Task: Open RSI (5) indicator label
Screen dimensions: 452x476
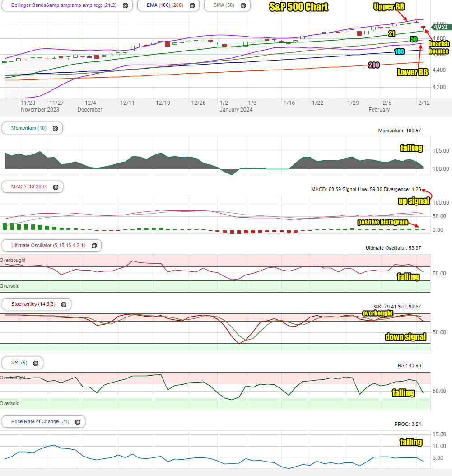Action: 19,363
